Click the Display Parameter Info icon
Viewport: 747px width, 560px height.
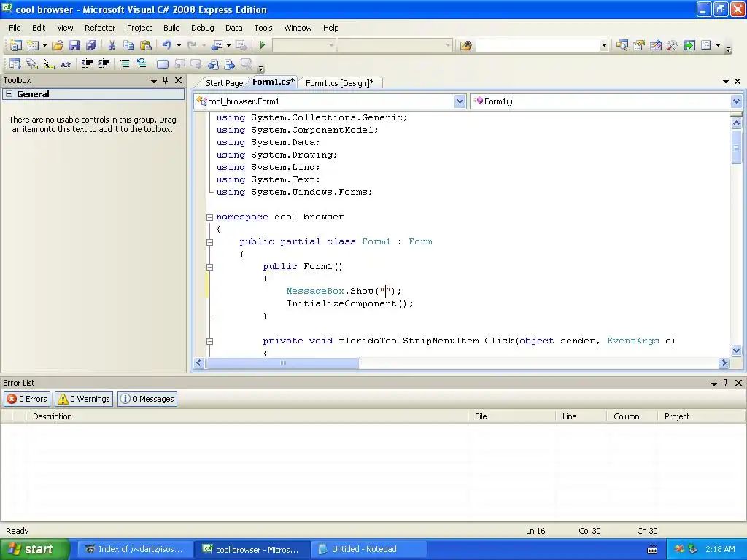[x=32, y=64]
